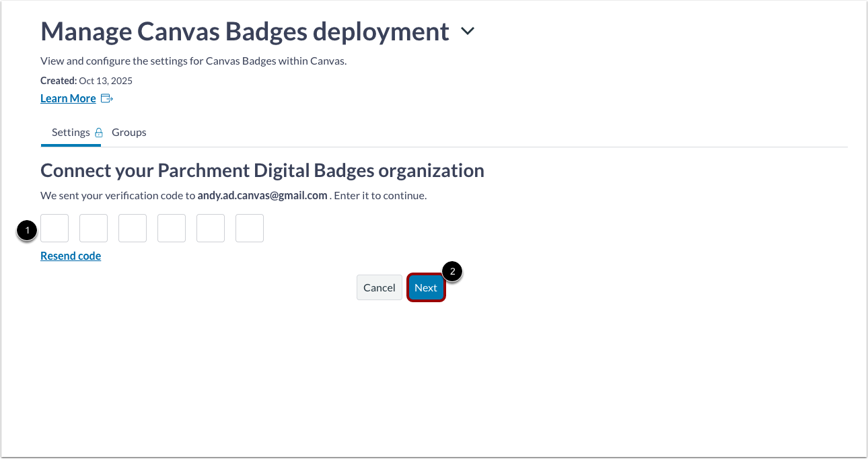Select the second verification code box
This screenshot has height=459, width=868.
click(x=93, y=228)
